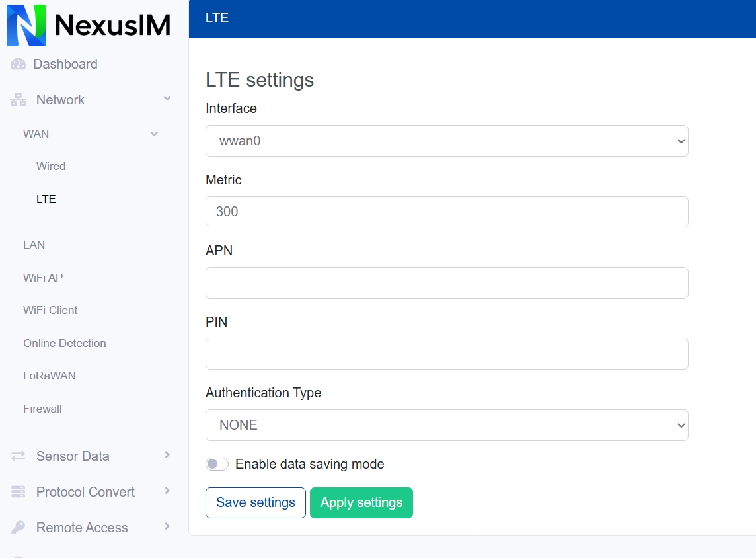The height and width of the screenshot is (558, 756).
Task: Collapse the WAN submenu chevron
Action: pyautogui.click(x=154, y=134)
